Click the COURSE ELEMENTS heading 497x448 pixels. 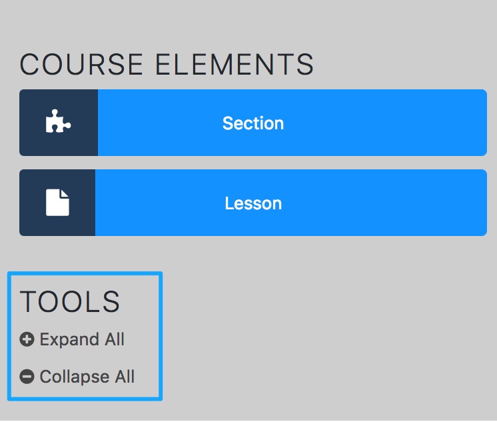pyautogui.click(x=167, y=65)
